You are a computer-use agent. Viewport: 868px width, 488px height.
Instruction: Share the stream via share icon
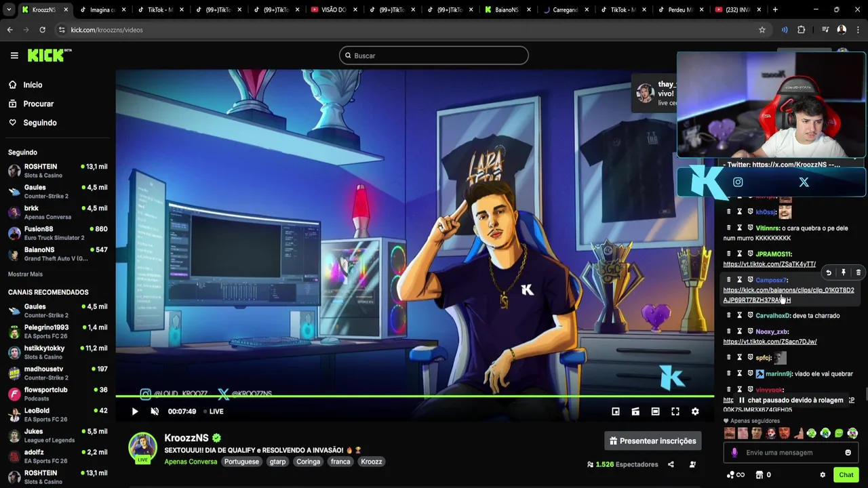[x=671, y=464]
